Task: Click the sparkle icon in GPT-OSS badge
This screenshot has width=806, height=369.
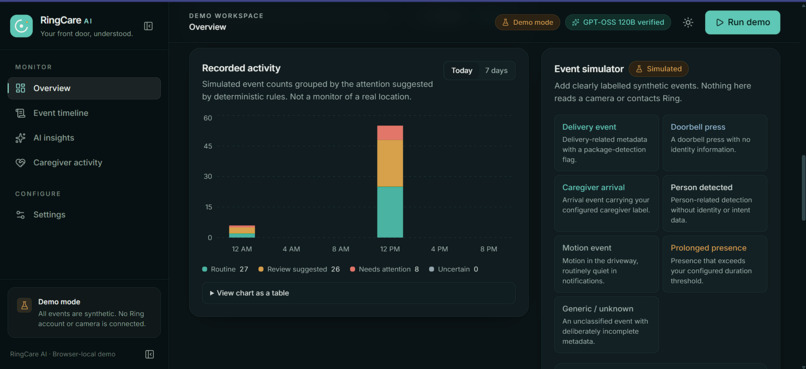Action: pyautogui.click(x=576, y=23)
